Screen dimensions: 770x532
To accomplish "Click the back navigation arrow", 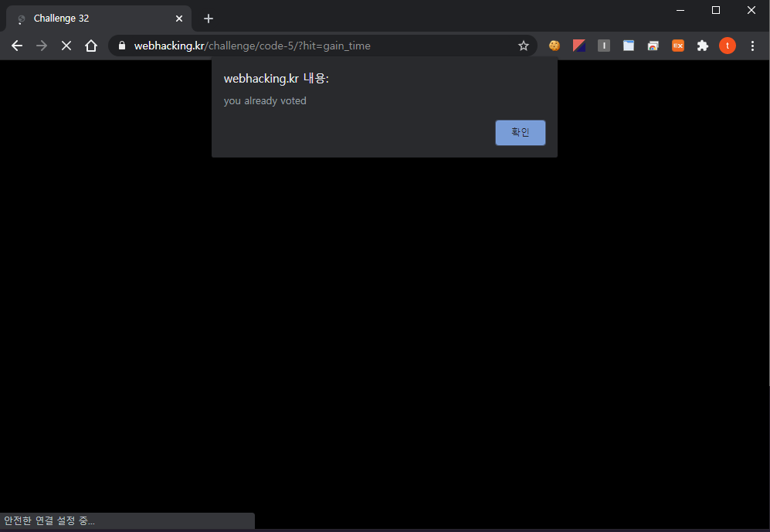I will [x=16, y=46].
